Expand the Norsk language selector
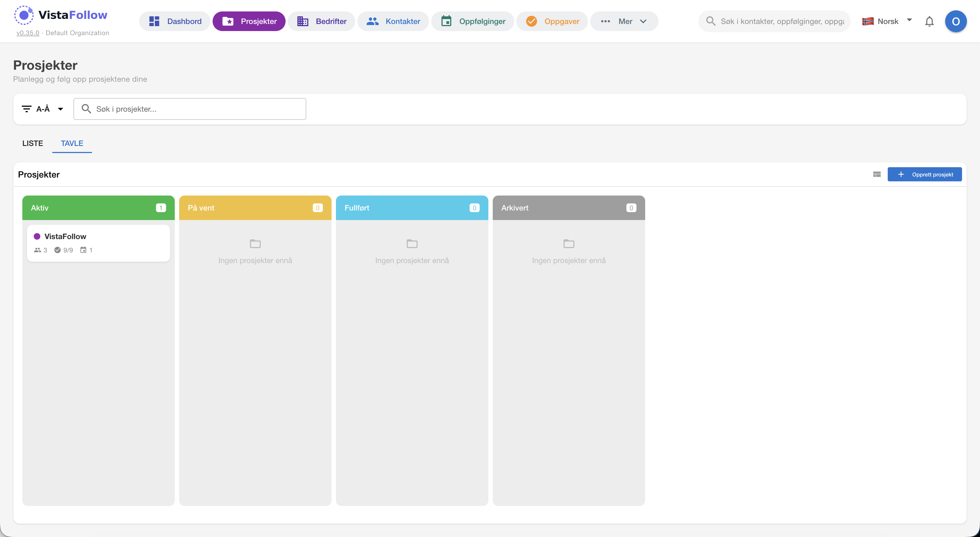This screenshot has height=537, width=980. [x=887, y=21]
